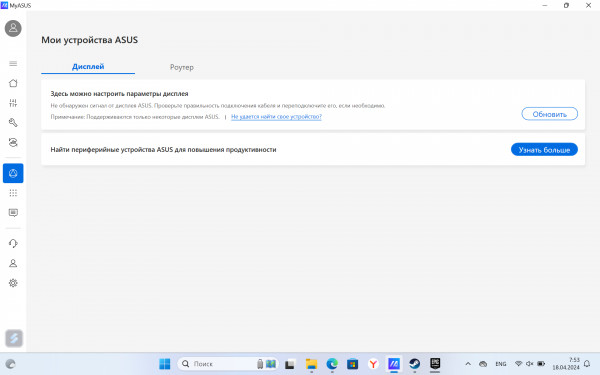Screen dimensions: 600x375
Task: Open Customer Support headset icon
Action: (13, 243)
